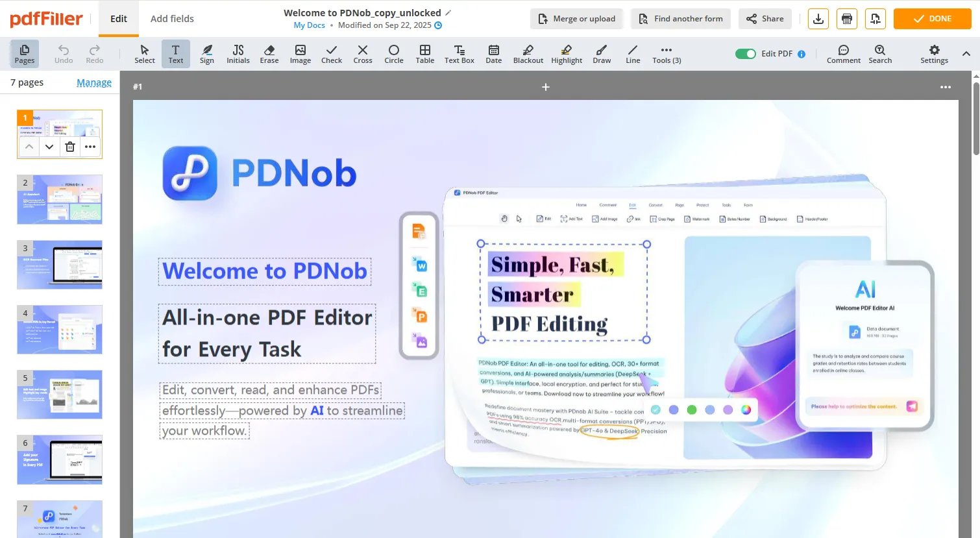
Task: Pick the Erase tool
Action: (x=269, y=54)
